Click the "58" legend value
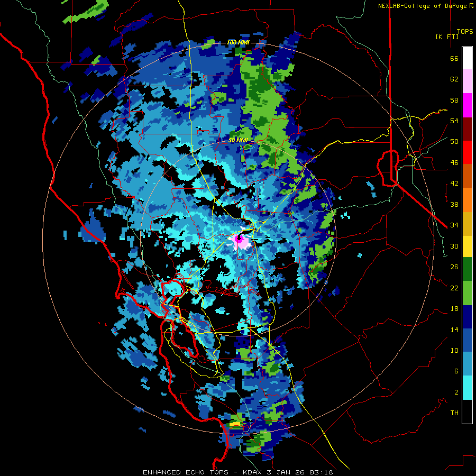Screen dimensions: 476x476 click(x=454, y=100)
